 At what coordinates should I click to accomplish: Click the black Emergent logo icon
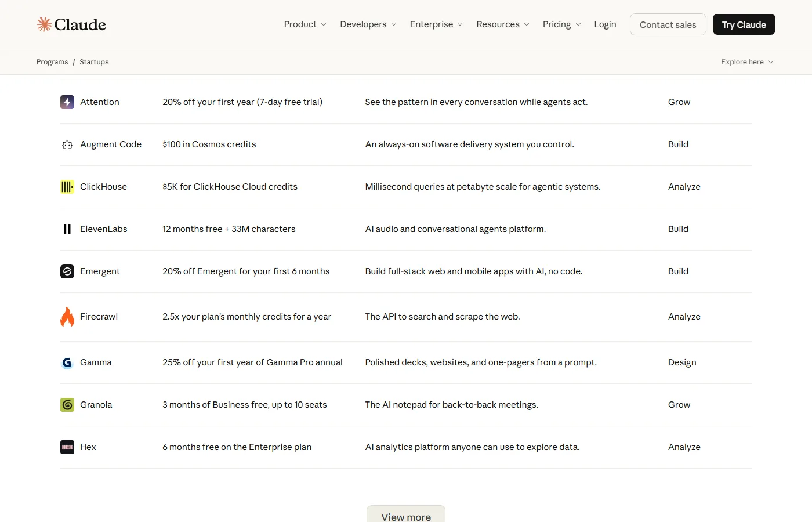pos(67,271)
